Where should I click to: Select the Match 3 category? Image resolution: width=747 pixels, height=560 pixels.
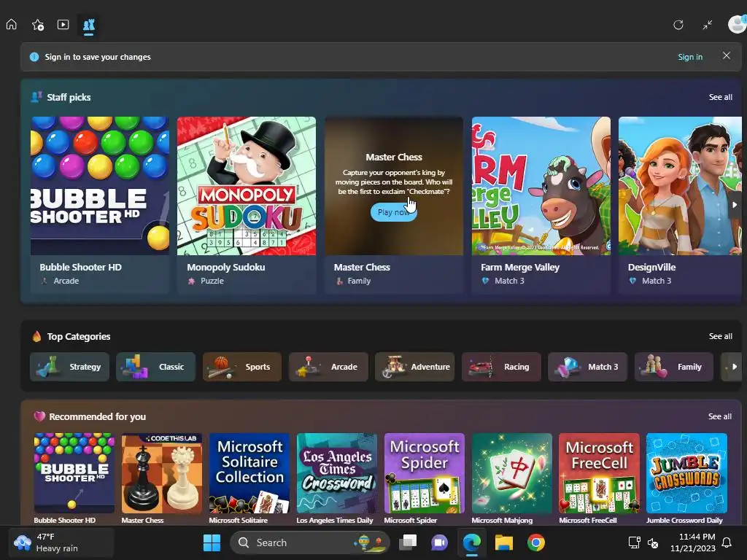pos(587,367)
